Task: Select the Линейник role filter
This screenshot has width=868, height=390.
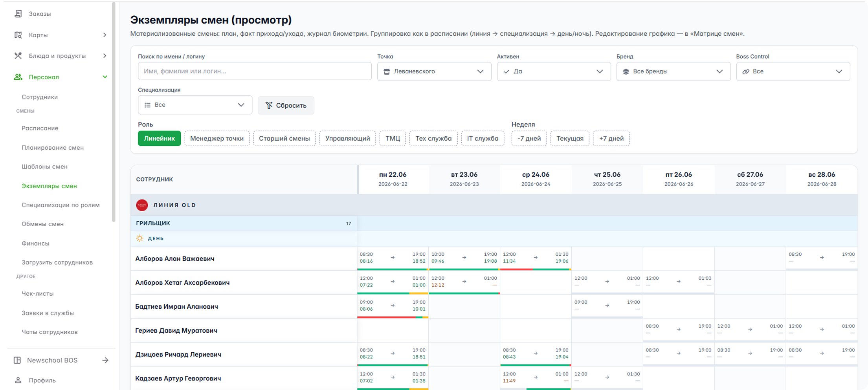Action: [x=159, y=138]
